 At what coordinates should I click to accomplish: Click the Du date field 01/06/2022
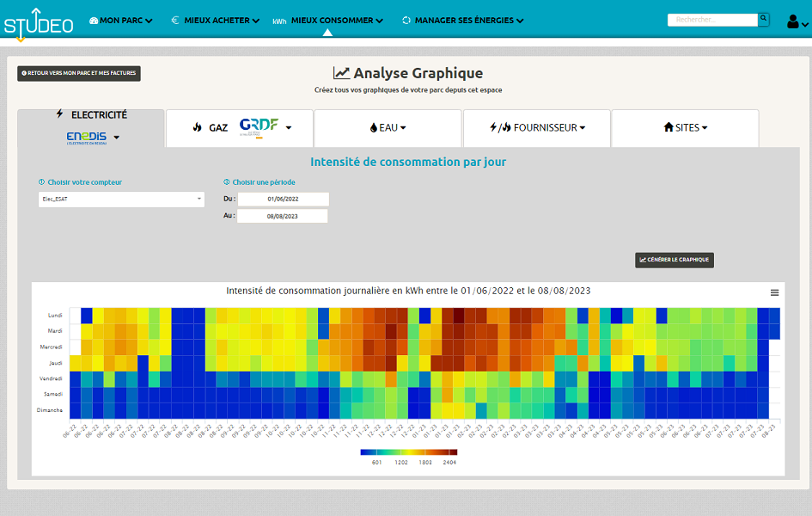click(283, 199)
